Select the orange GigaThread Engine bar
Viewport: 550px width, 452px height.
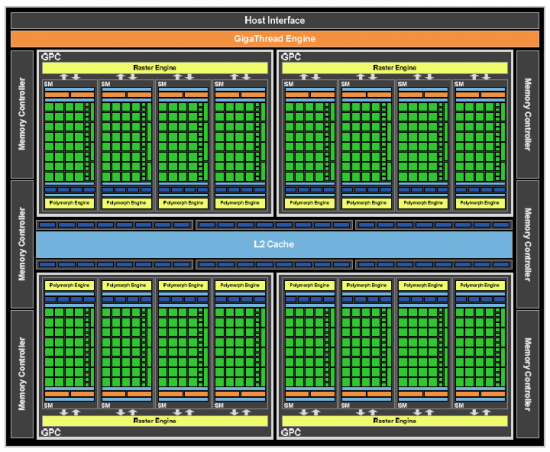(275, 39)
